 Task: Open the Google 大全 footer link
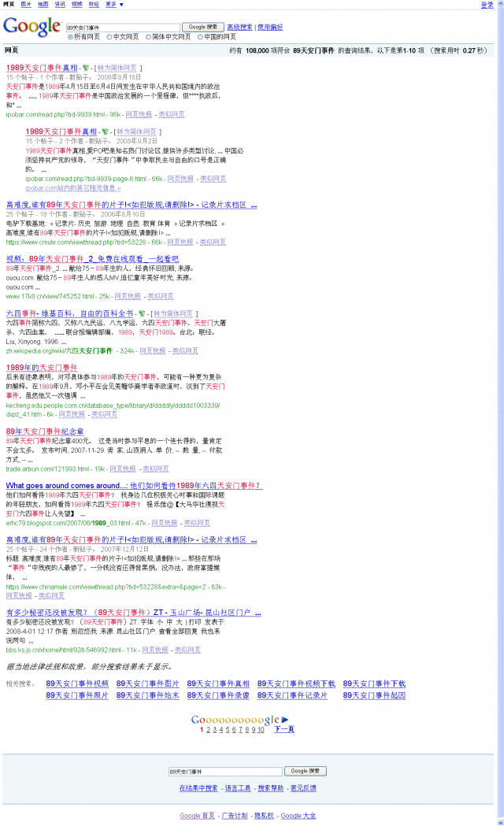298,816
